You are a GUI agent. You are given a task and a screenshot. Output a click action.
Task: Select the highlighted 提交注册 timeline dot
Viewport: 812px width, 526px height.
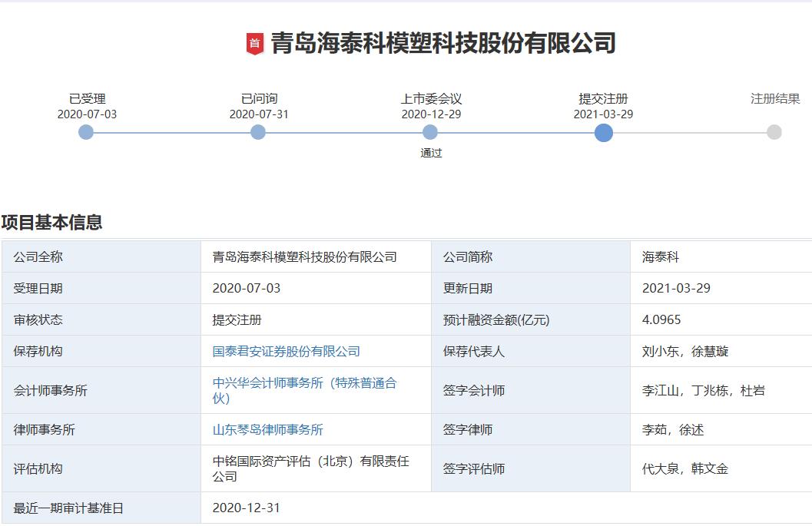click(x=604, y=133)
